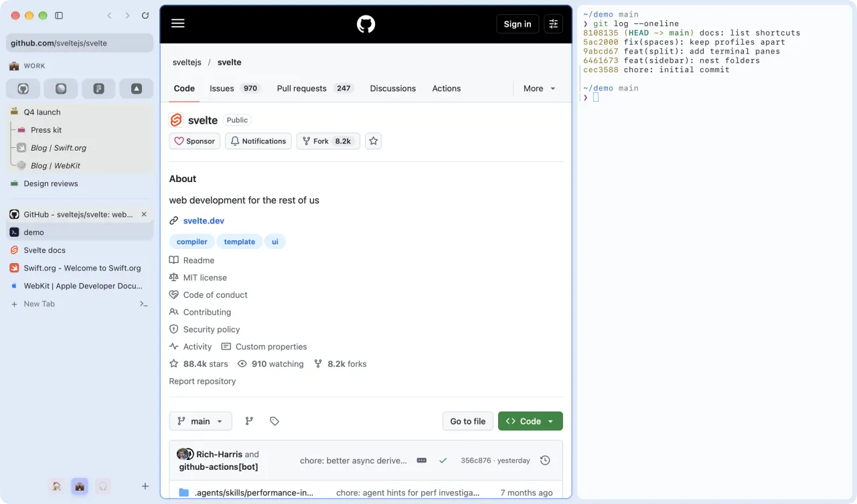
Task: Switch to the WebKit Apple Developer tab
Action: click(x=80, y=286)
